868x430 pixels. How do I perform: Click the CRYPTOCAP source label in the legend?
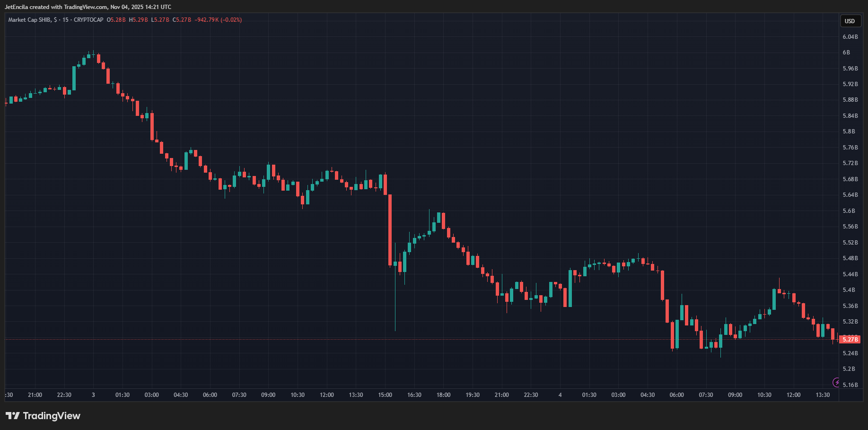click(88, 20)
